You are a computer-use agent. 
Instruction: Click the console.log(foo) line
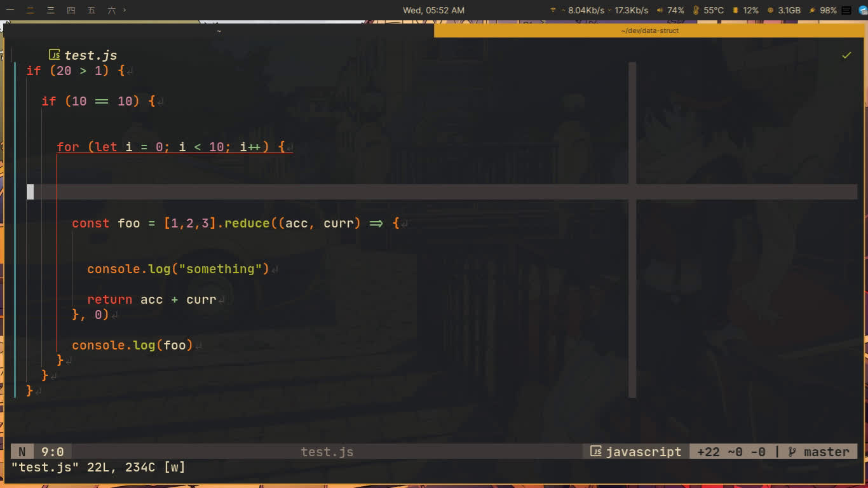click(x=132, y=345)
